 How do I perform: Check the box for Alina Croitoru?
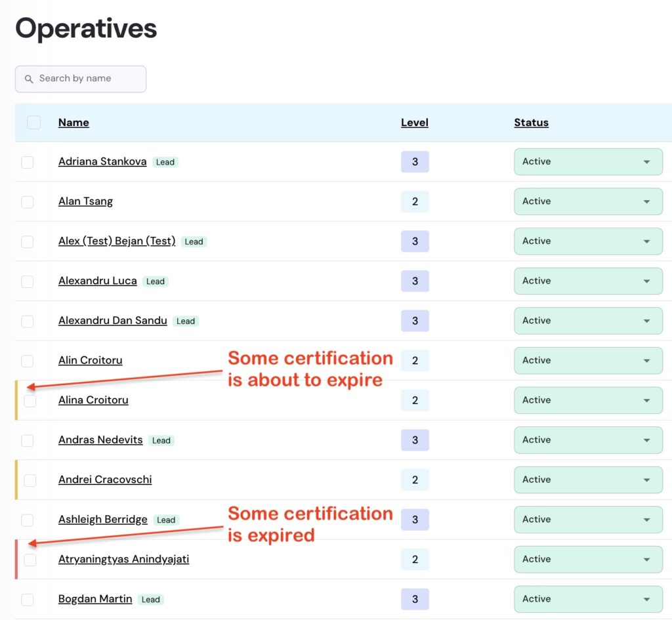[x=30, y=400]
